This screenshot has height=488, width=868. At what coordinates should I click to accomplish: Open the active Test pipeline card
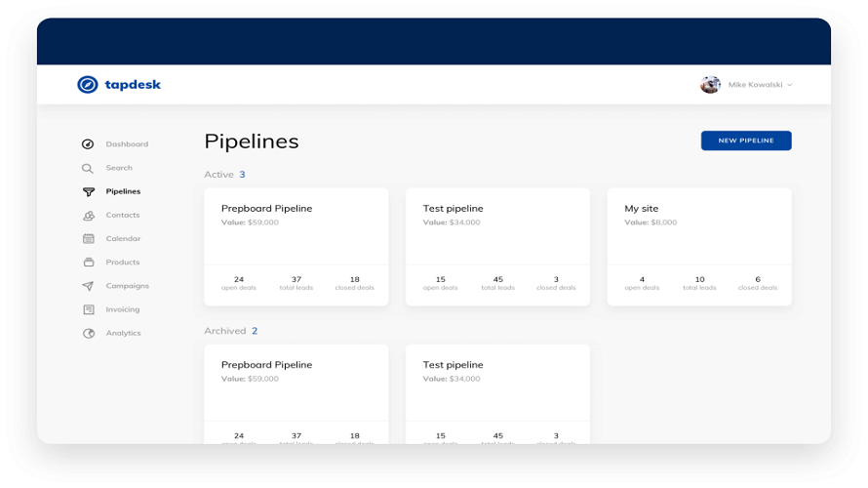point(497,234)
